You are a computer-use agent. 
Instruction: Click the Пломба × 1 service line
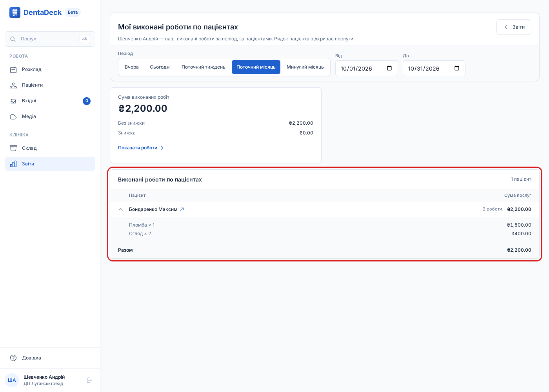coord(142,225)
